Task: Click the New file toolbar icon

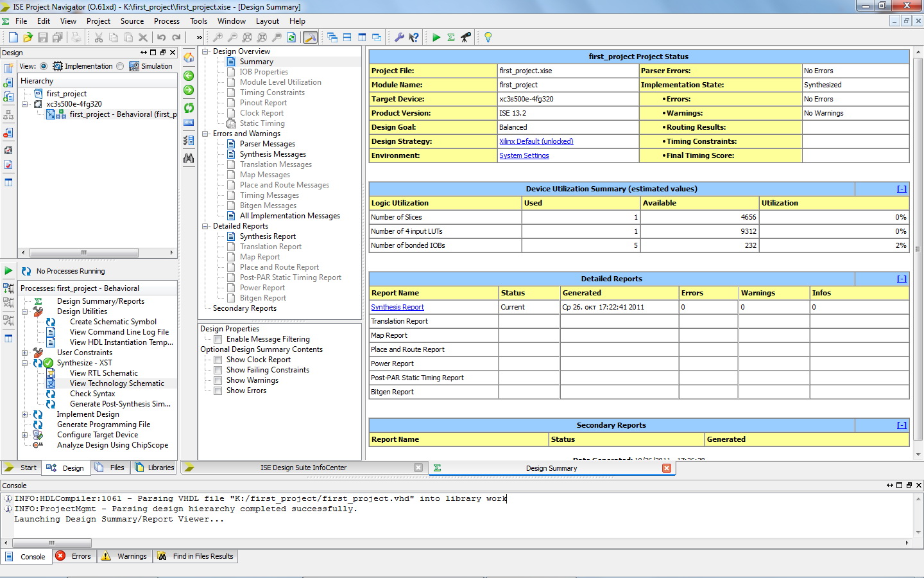Action: click(13, 37)
